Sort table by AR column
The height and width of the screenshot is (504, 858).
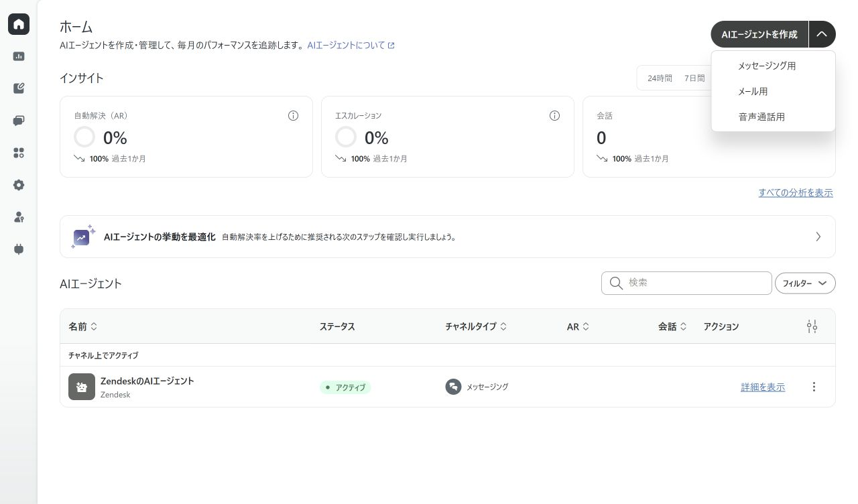coord(578,326)
